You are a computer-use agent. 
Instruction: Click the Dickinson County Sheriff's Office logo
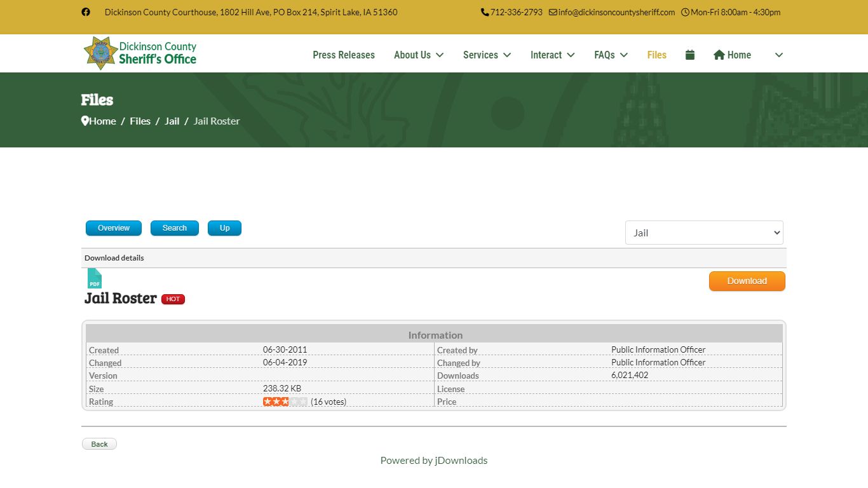tap(140, 53)
